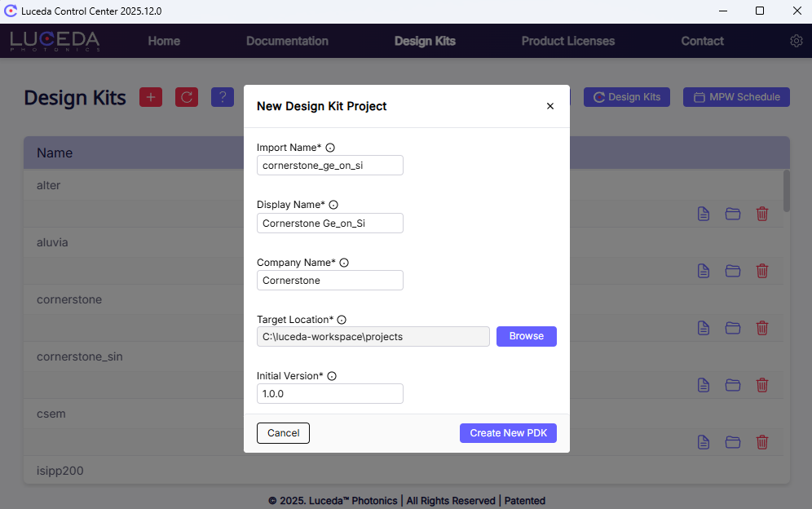
Task: Click the red plus add design kit icon
Action: (x=151, y=97)
